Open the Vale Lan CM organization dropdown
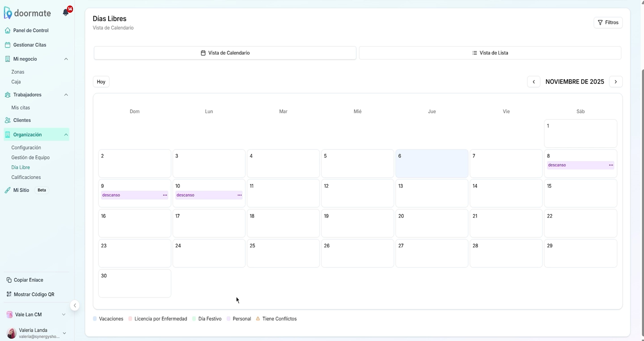Viewport: 644px width, 341px height. tap(64, 314)
